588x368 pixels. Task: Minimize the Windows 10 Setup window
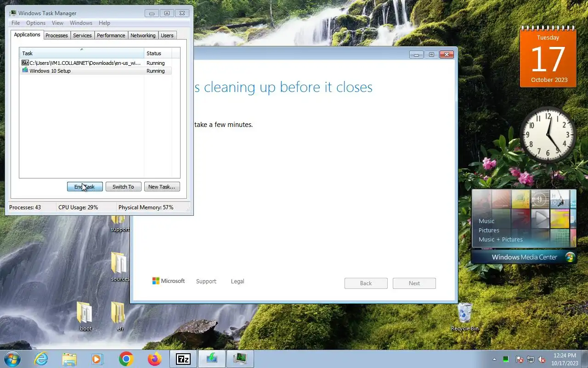click(x=416, y=55)
